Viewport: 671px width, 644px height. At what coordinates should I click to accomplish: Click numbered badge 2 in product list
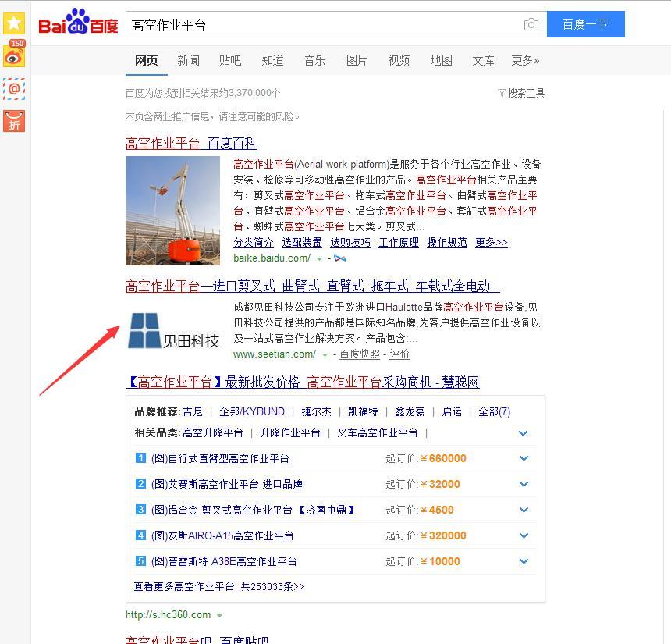click(140, 484)
